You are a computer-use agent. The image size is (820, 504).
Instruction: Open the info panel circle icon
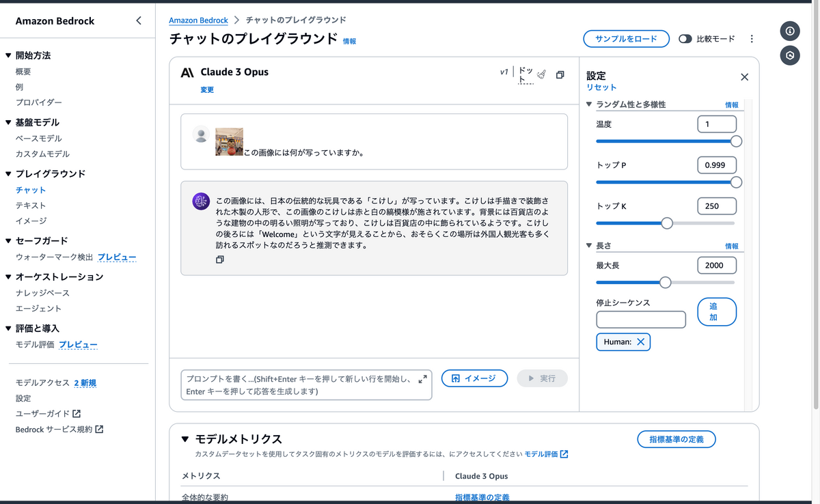[790, 31]
